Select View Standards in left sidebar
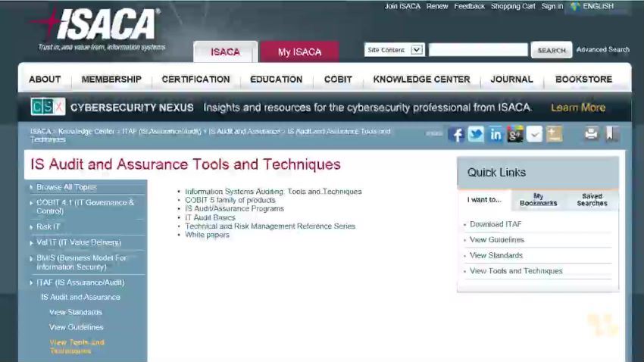 (76, 312)
